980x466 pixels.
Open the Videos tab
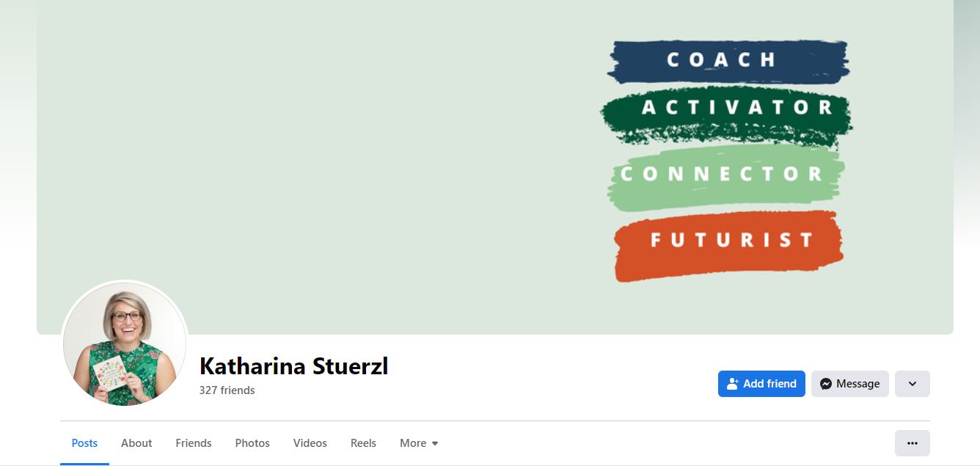[x=310, y=443]
